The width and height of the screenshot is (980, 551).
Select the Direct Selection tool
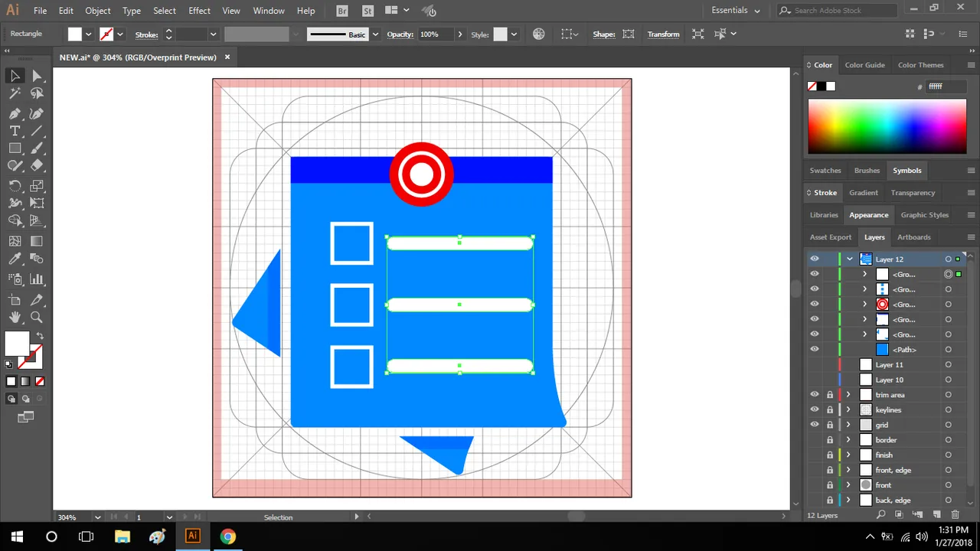click(37, 76)
